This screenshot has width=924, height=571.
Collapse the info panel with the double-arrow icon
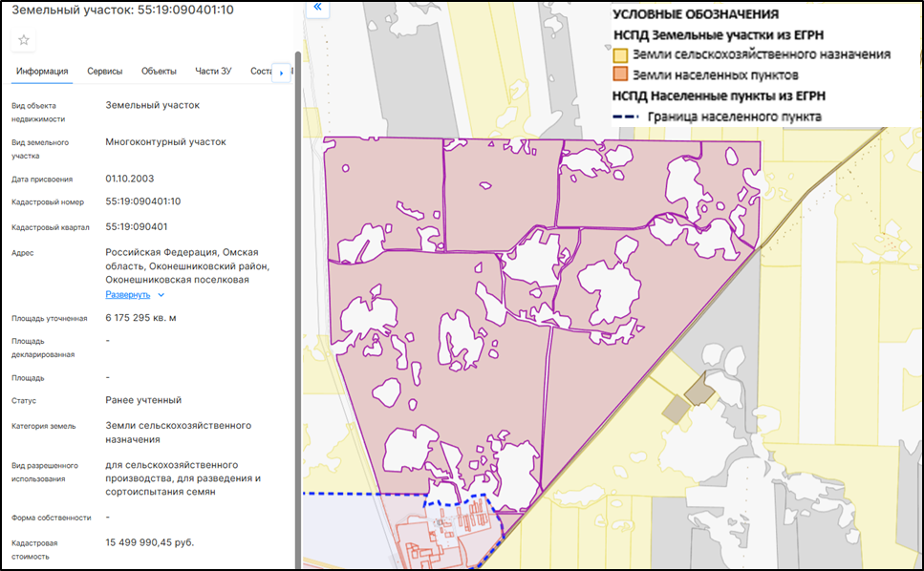click(318, 7)
